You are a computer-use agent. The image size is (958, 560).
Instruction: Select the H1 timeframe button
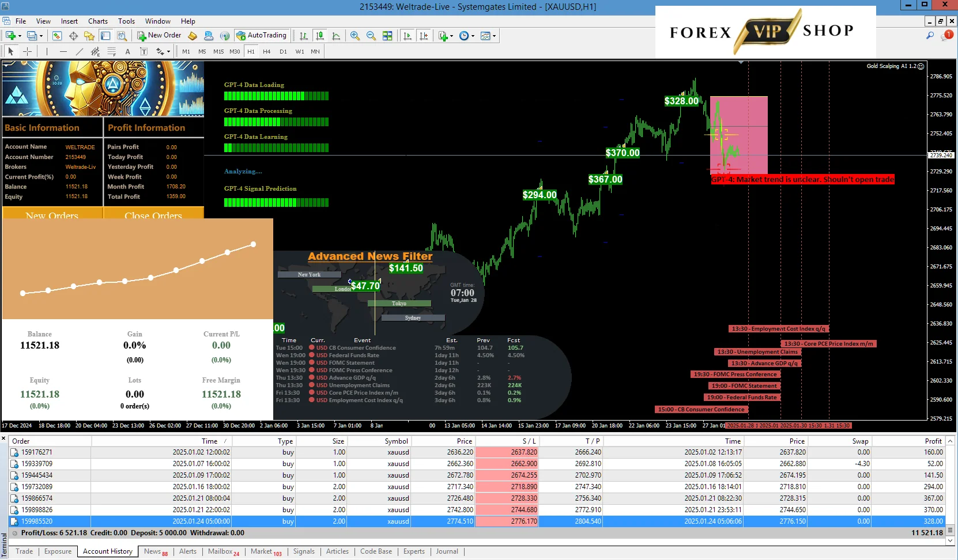251,51
